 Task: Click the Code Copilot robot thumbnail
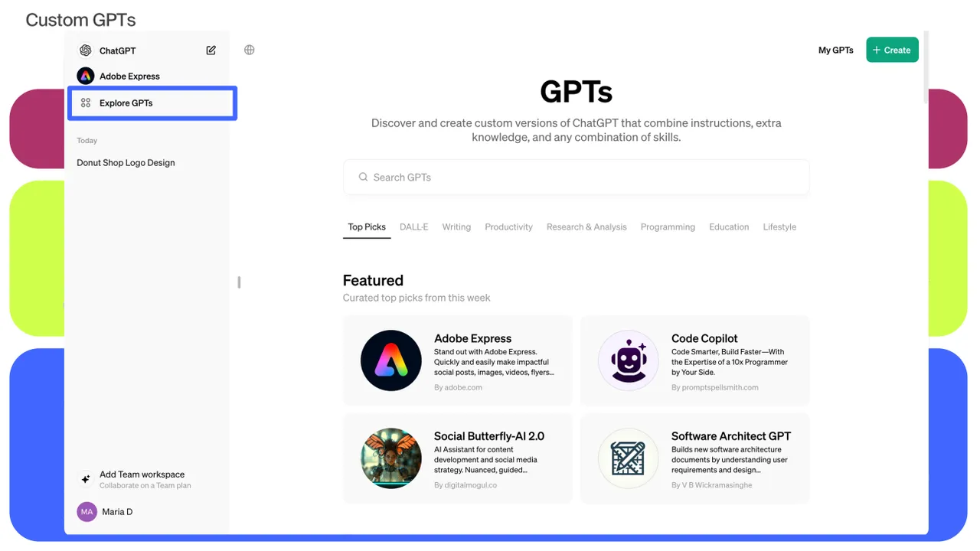629,360
